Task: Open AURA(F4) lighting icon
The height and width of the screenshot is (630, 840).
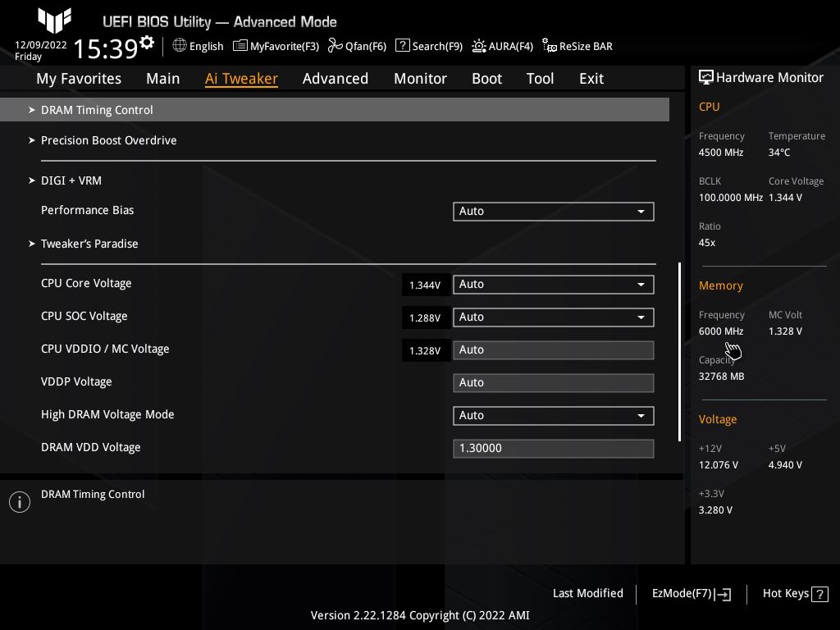Action: pyautogui.click(x=478, y=46)
